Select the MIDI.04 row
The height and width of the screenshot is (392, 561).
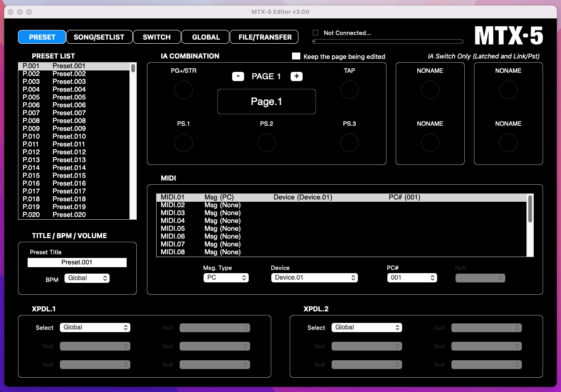click(342, 221)
